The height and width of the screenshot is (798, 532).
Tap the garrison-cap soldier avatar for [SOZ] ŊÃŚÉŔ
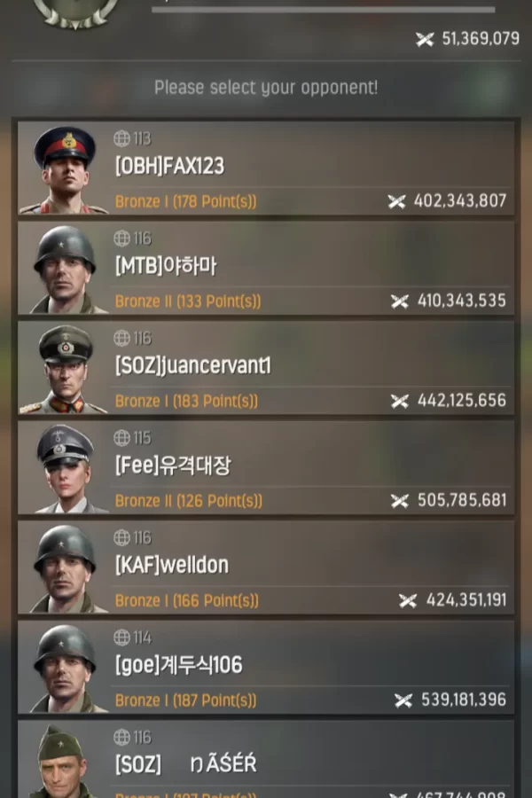(62, 762)
